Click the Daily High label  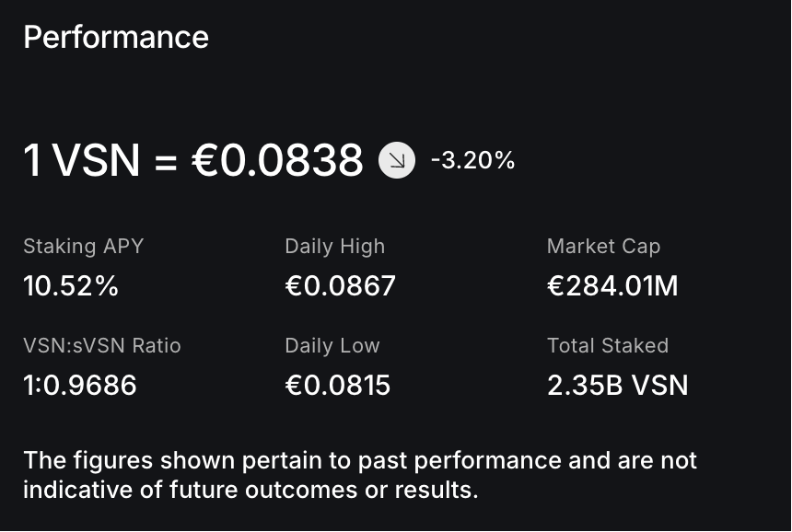(x=334, y=247)
